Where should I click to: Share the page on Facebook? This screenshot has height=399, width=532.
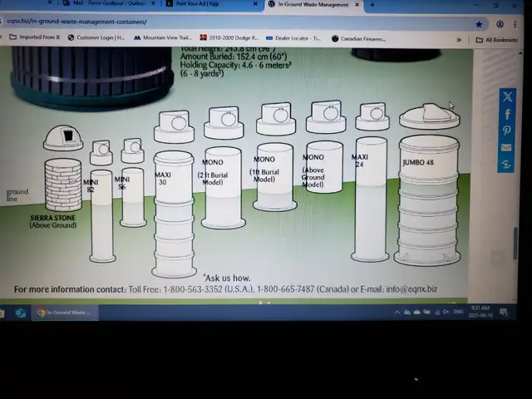click(x=506, y=115)
